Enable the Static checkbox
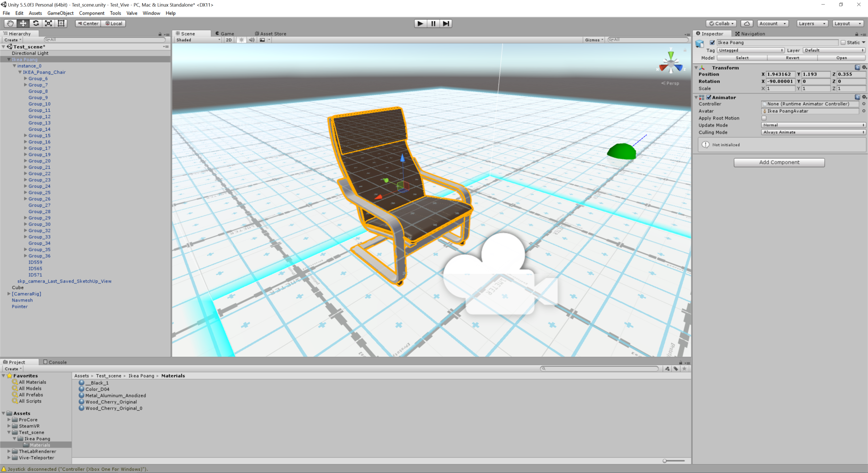This screenshot has height=473, width=868. pyautogui.click(x=843, y=42)
